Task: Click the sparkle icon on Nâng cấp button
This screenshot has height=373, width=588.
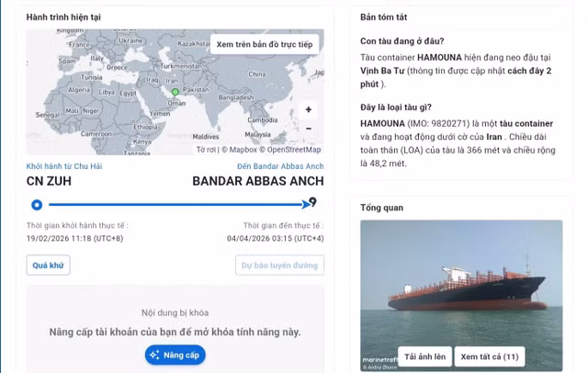Action: click(x=154, y=355)
